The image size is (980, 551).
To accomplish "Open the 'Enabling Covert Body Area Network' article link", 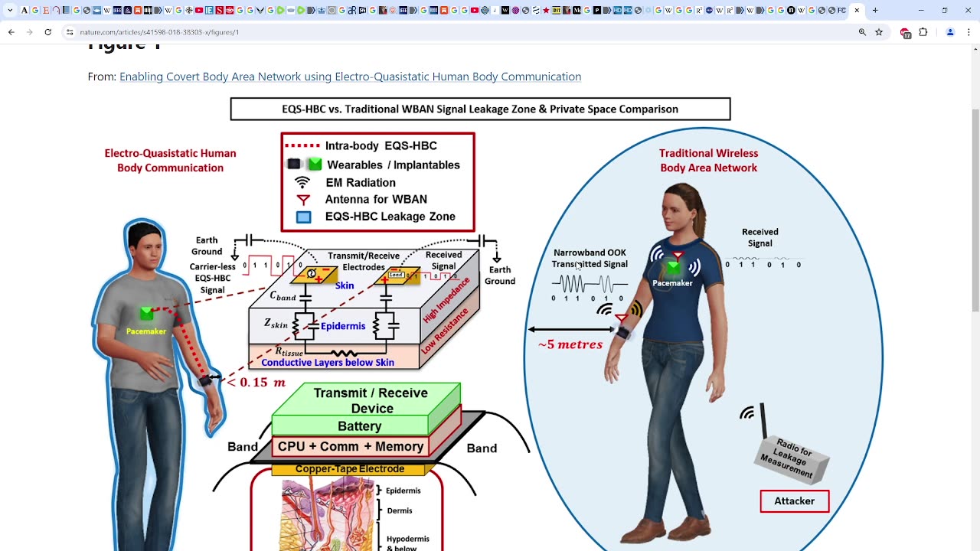I will (350, 77).
